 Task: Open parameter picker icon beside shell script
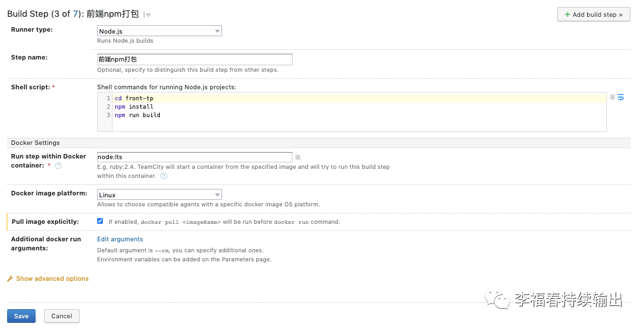pos(612,97)
